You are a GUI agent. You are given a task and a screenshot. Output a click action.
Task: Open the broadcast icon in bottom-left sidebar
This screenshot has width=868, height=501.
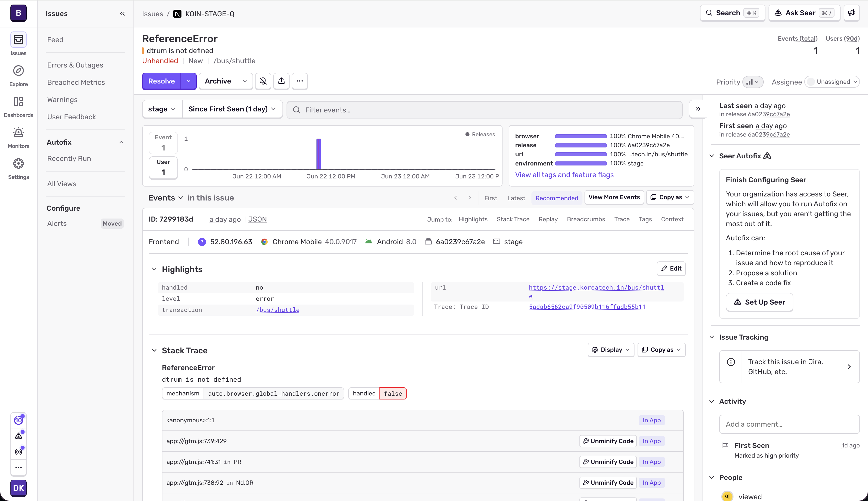coord(19,452)
